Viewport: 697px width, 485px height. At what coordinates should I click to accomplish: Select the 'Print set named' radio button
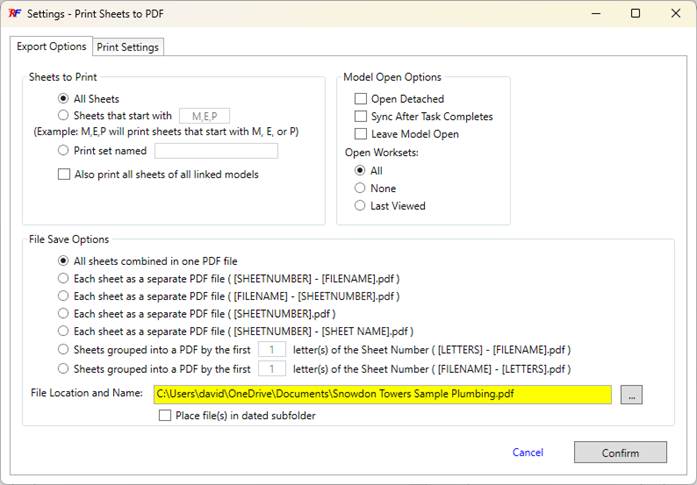coord(64,151)
